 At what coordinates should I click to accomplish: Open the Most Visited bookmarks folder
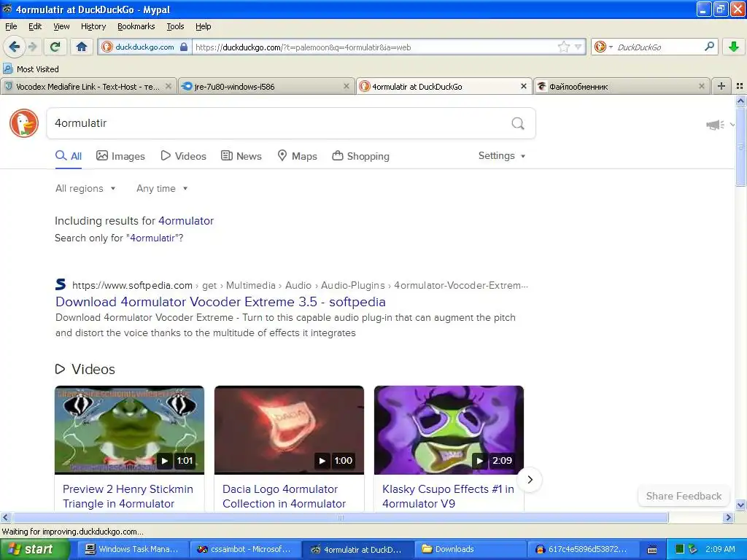click(31, 69)
